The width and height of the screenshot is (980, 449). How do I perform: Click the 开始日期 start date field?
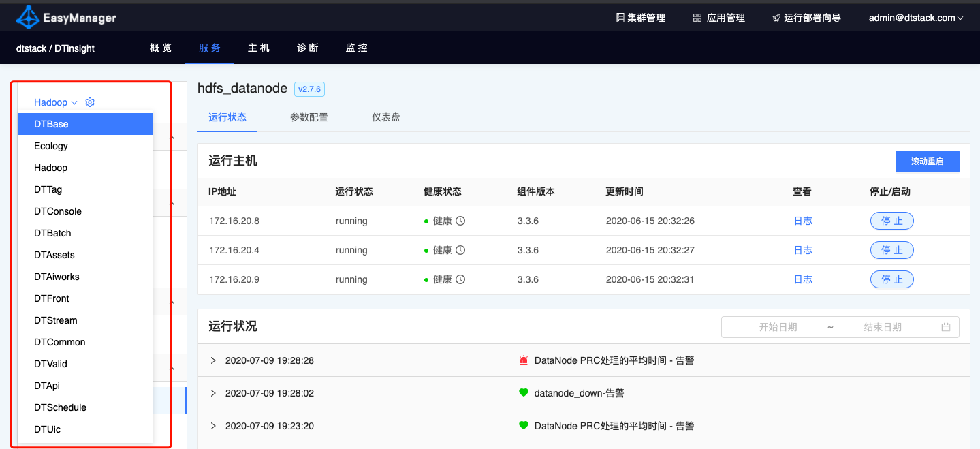pyautogui.click(x=778, y=327)
